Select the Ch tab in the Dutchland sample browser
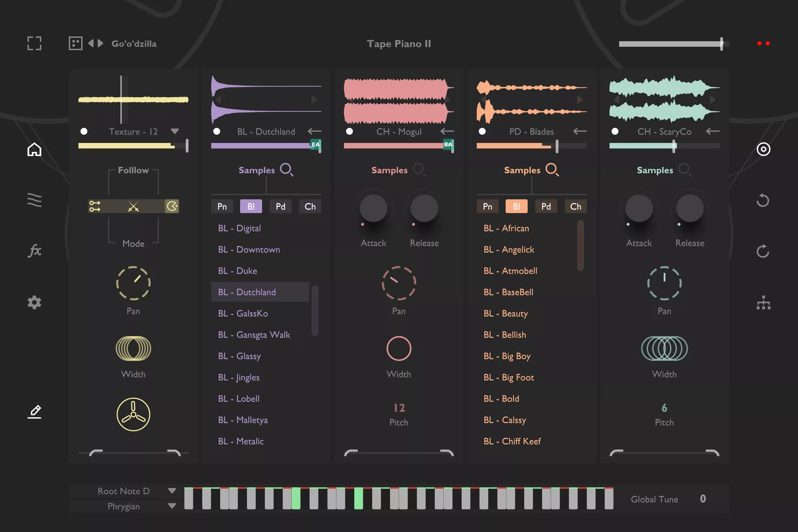This screenshot has height=532, width=798. pos(310,206)
